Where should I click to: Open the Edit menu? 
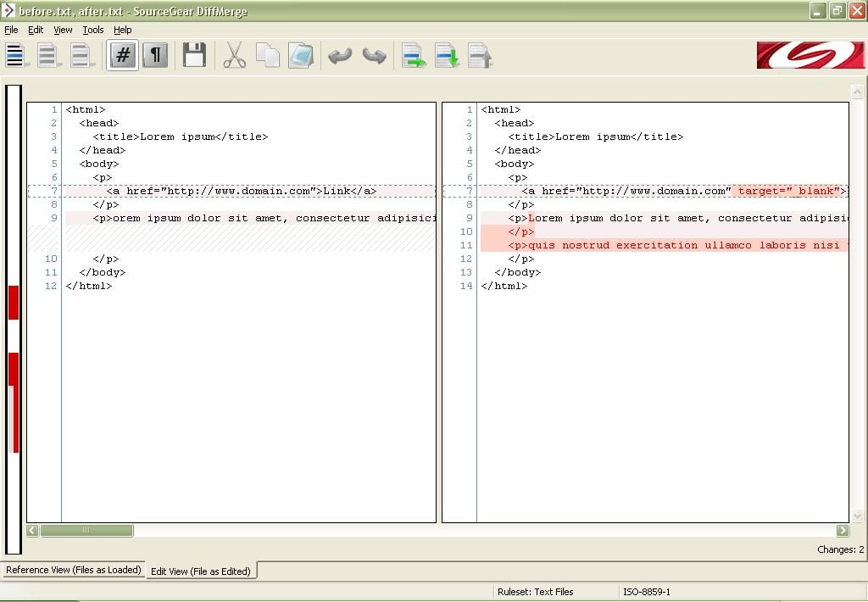point(36,30)
